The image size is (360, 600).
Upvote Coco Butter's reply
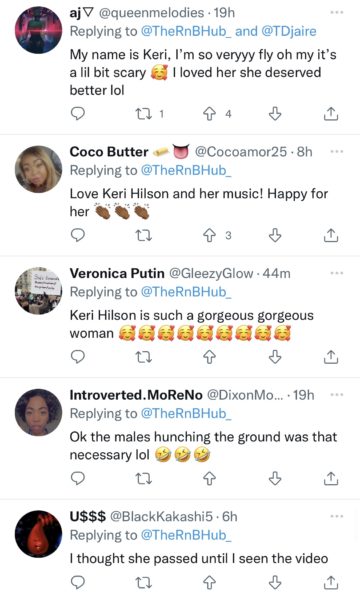pos(209,235)
